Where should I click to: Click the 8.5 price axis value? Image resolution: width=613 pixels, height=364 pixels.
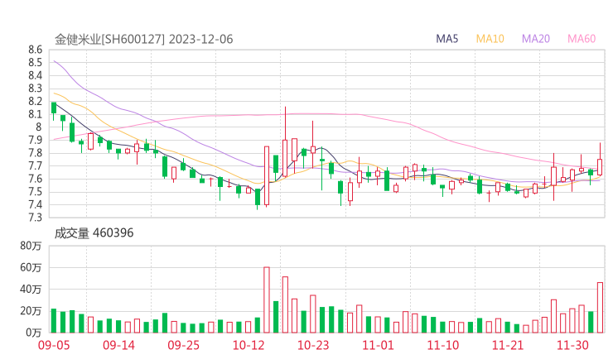tap(35, 63)
